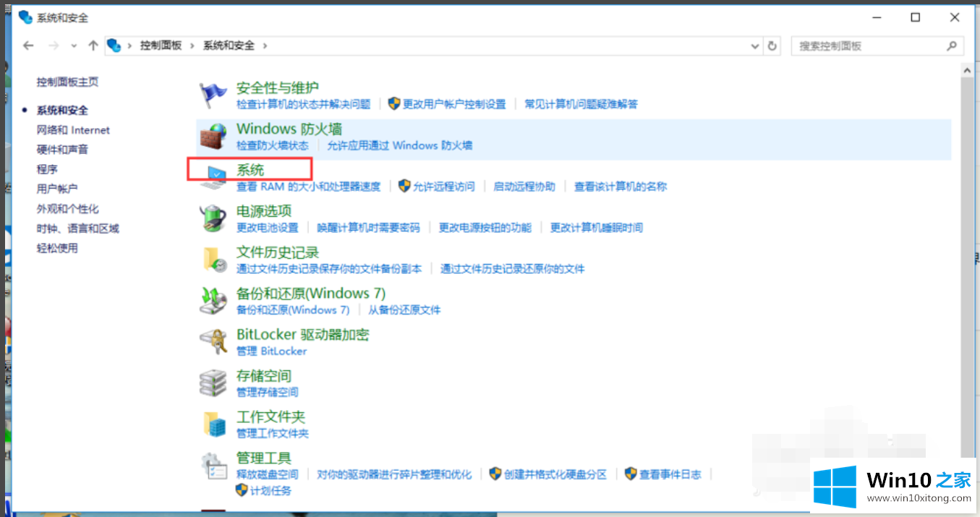This screenshot has height=517, width=980.
Task: Click 对你的驱动器进行碎片整理和优化 link
Action: click(x=394, y=475)
